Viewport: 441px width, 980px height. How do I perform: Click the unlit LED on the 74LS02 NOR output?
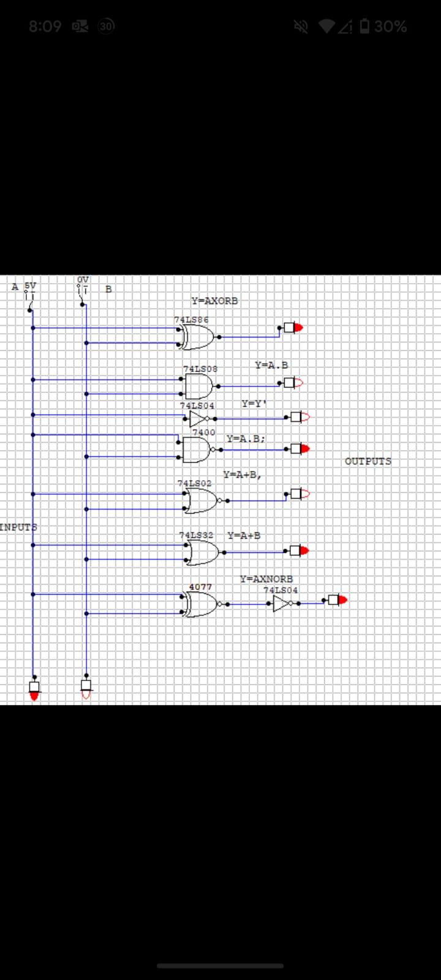pos(300,494)
